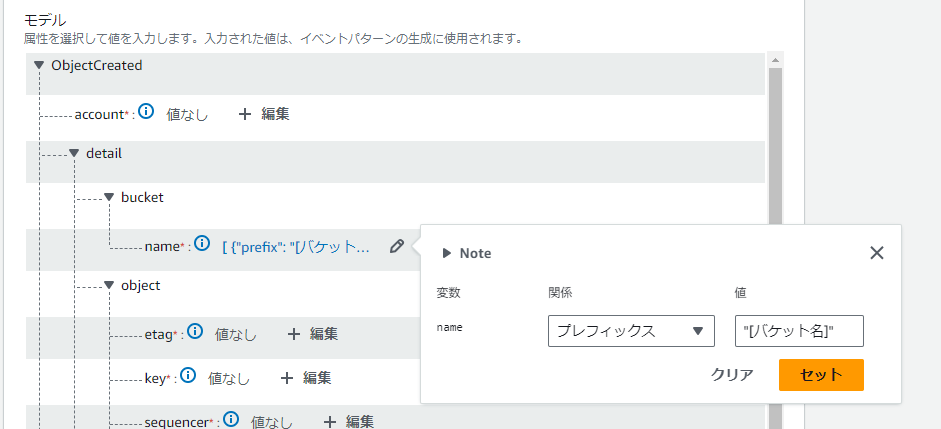Click 値なし next to account

click(187, 115)
